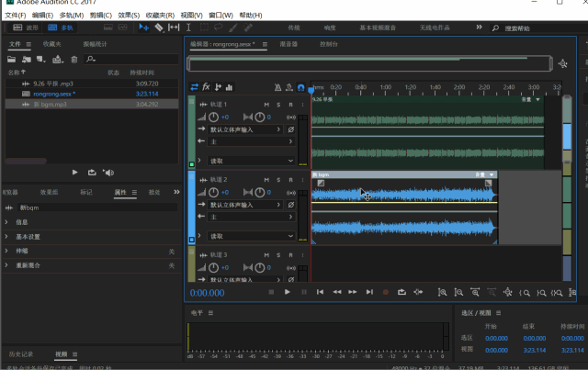This screenshot has width=588, height=370.
Task: Mute track 3 with M button
Action: coord(266,255)
